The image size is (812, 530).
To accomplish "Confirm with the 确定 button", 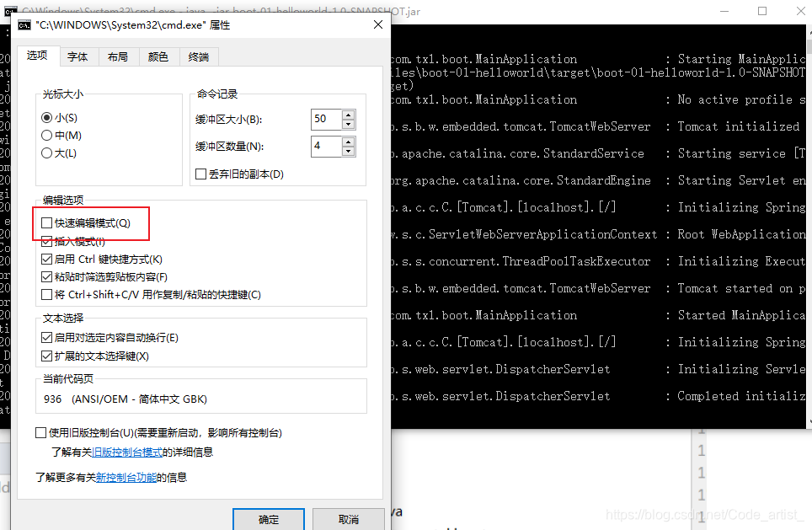I will pos(268,519).
